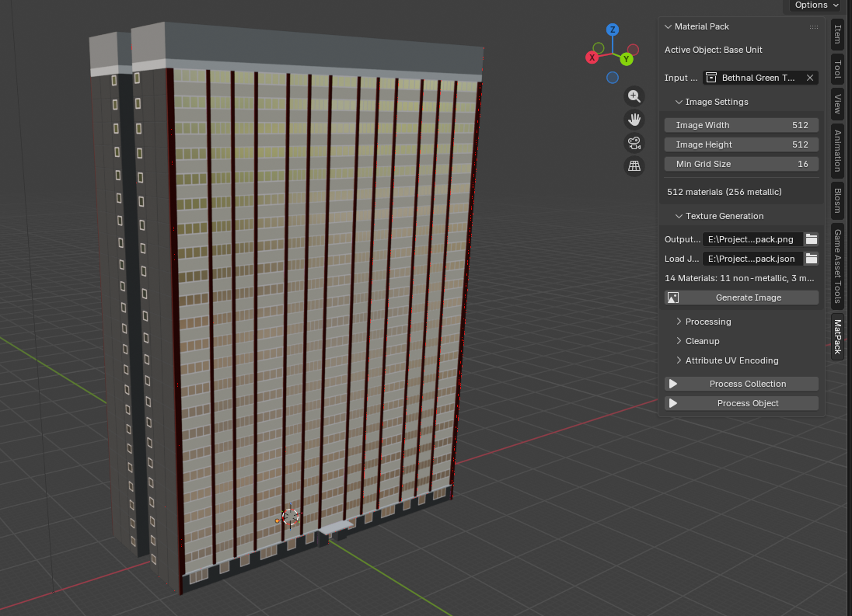The image size is (852, 616).
Task: Click the red X axis gizmo ball
Action: 592,57
